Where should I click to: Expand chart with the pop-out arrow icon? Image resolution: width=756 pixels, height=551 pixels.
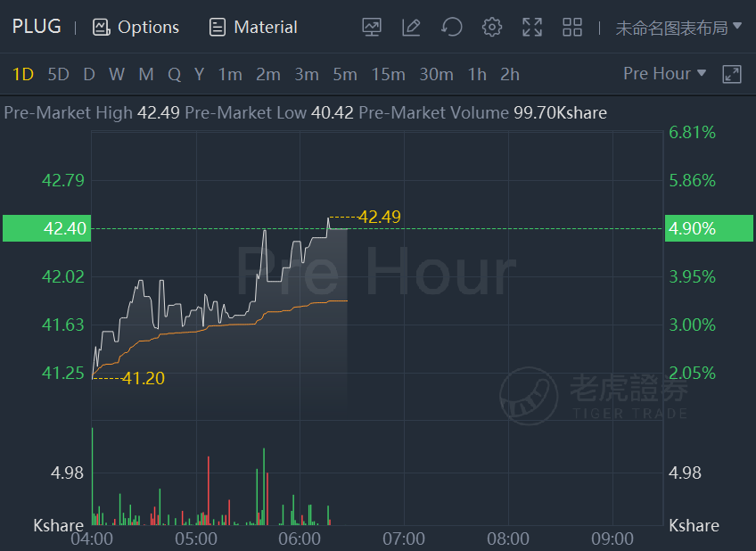click(x=732, y=74)
